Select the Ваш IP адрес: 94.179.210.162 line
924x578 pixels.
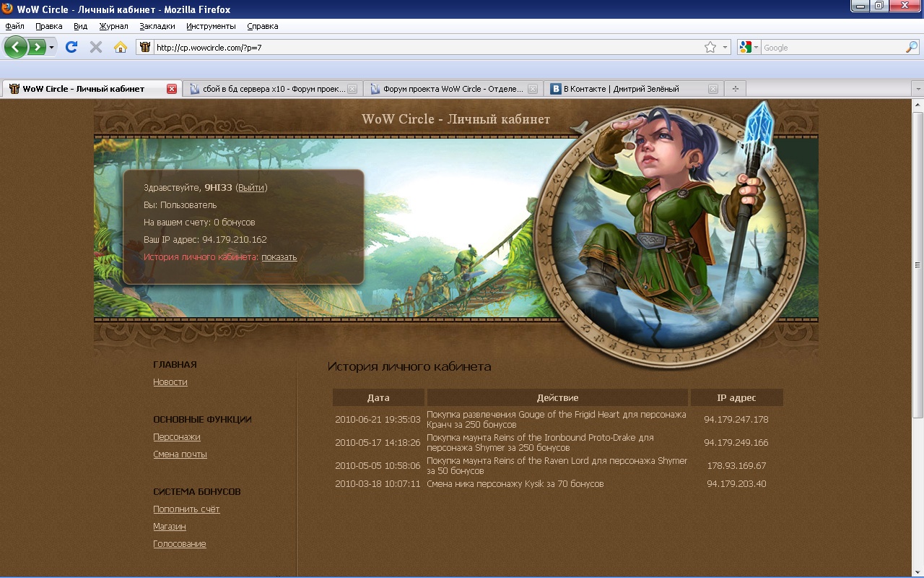[205, 240]
